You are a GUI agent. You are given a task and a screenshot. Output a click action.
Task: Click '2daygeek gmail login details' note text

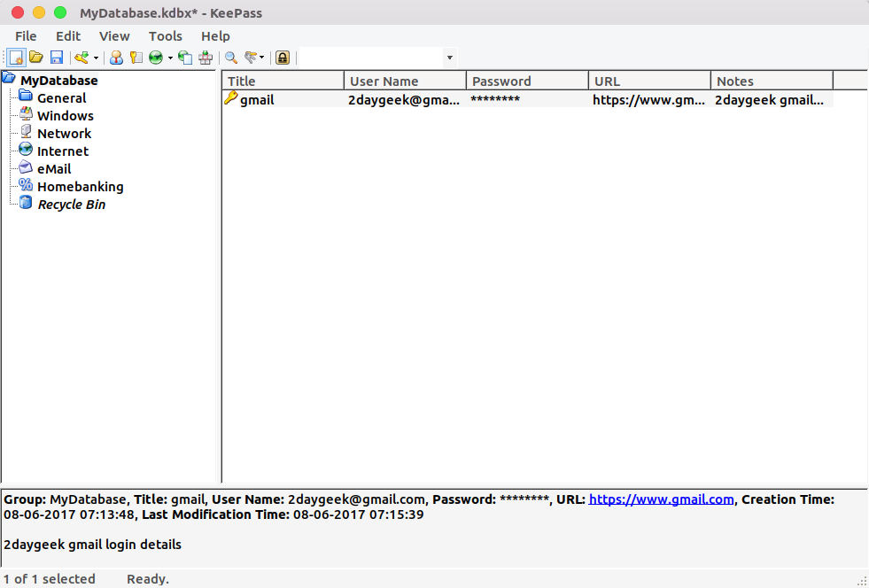92,545
